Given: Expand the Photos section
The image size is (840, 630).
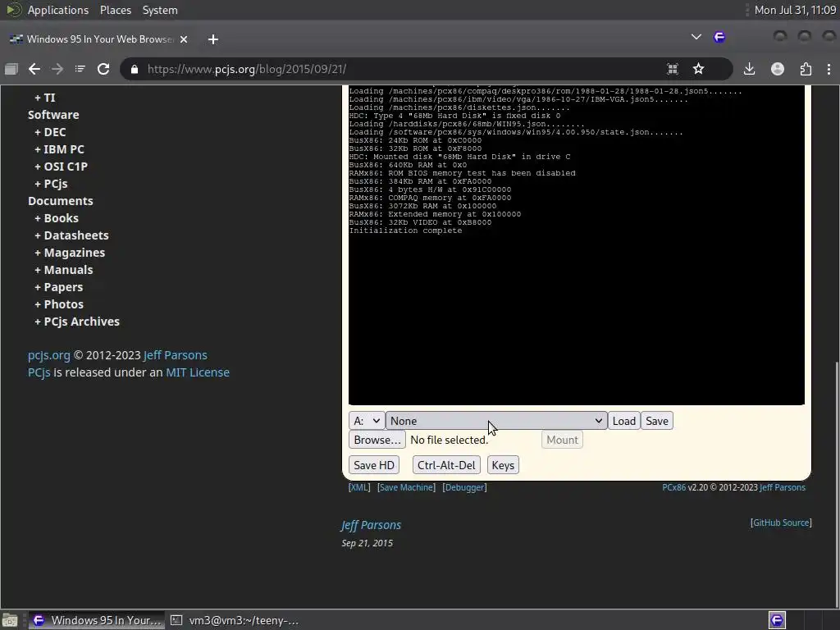Looking at the screenshot, I should point(59,304).
